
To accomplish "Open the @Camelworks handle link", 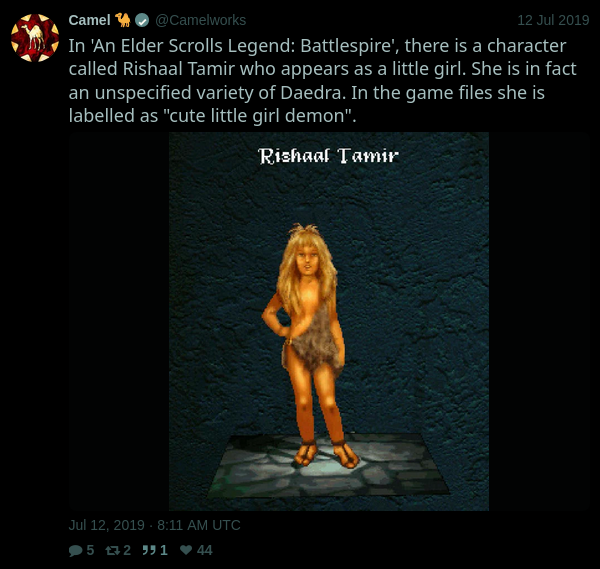I will (201, 20).
